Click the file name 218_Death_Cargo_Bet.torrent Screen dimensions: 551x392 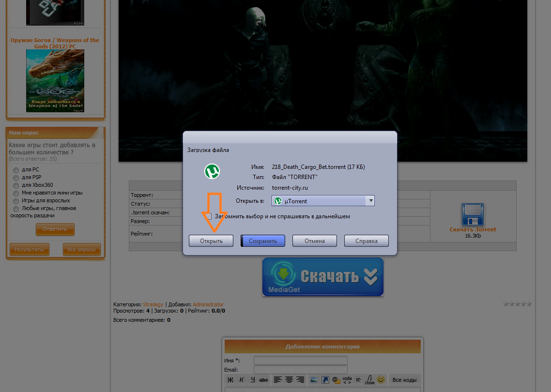(x=308, y=167)
